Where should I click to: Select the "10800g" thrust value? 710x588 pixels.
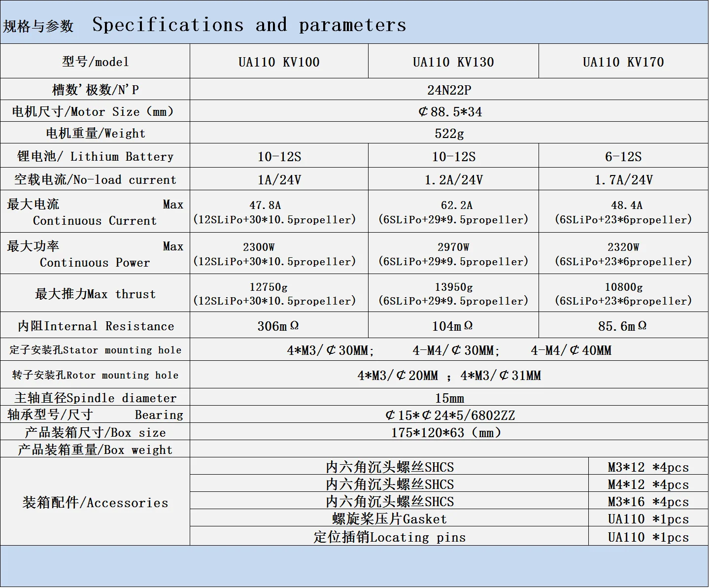[624, 287]
